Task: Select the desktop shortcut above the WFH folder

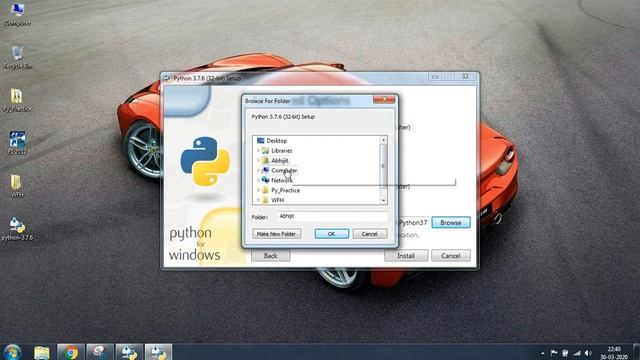Action: [x=17, y=142]
